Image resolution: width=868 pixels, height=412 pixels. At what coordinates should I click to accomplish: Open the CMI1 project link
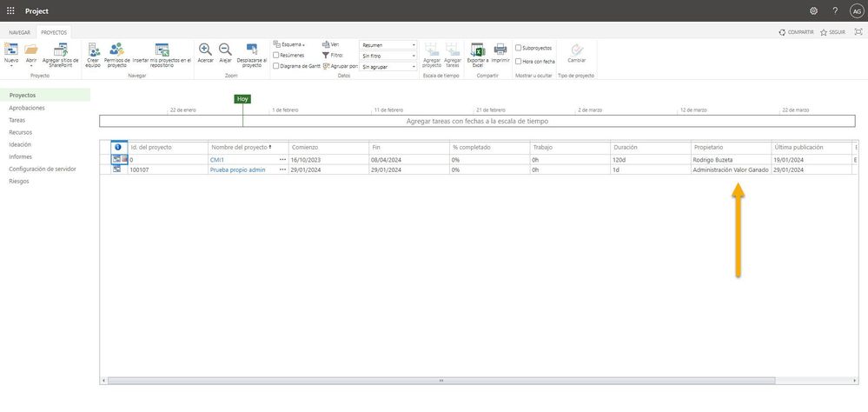point(216,159)
